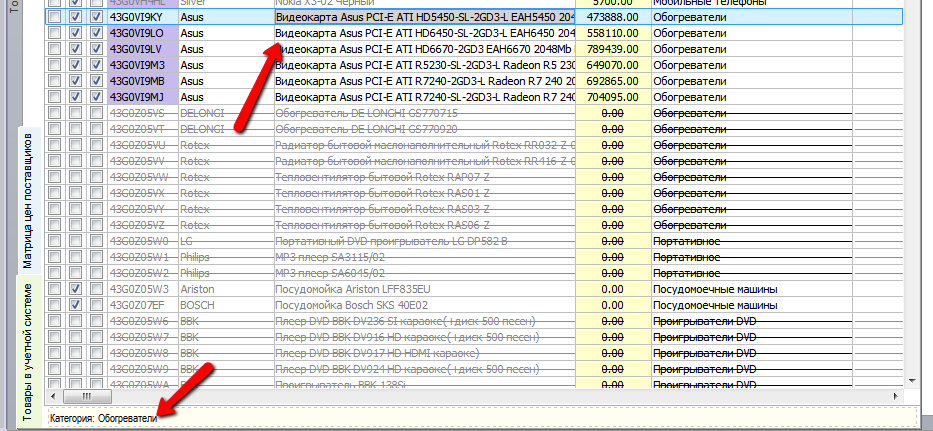The image size is (933, 431).
Task: Click the Asus R7240-SL-2GD3-L video card name
Action: tap(425, 96)
